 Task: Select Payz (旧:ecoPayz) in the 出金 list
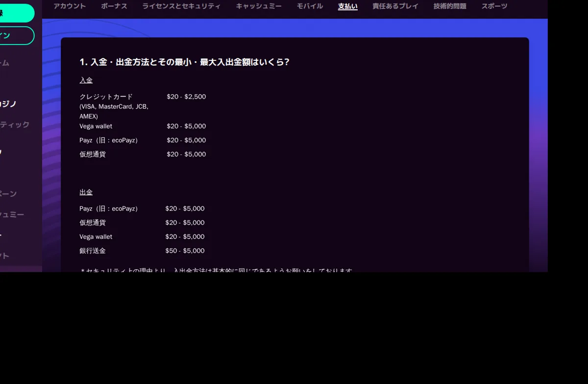pyautogui.click(x=108, y=208)
